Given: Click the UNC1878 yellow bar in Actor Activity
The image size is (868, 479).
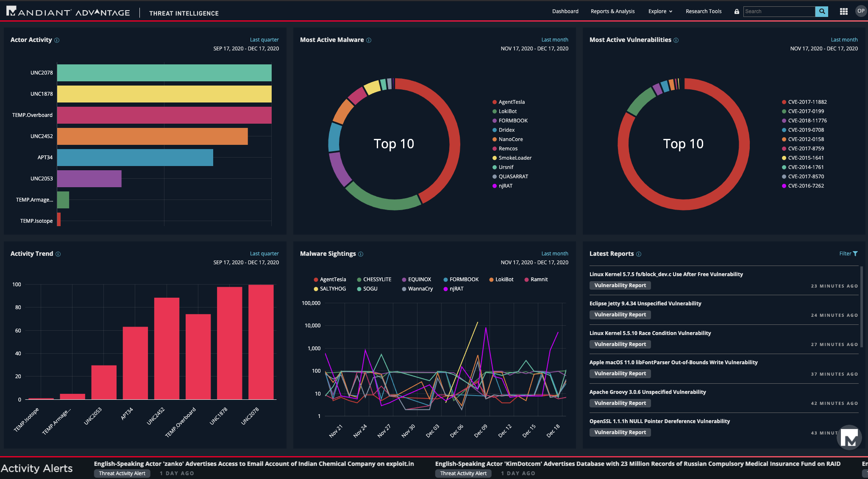Looking at the screenshot, I should [164, 94].
